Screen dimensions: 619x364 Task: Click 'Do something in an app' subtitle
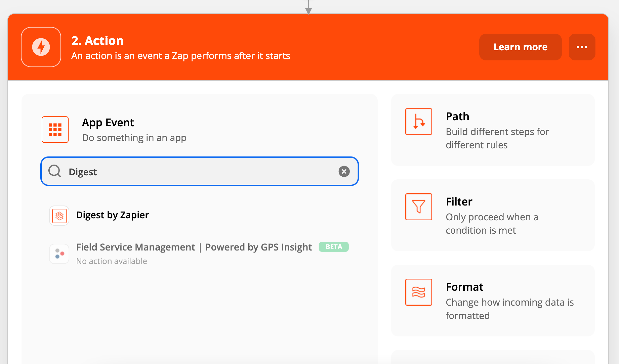click(134, 138)
